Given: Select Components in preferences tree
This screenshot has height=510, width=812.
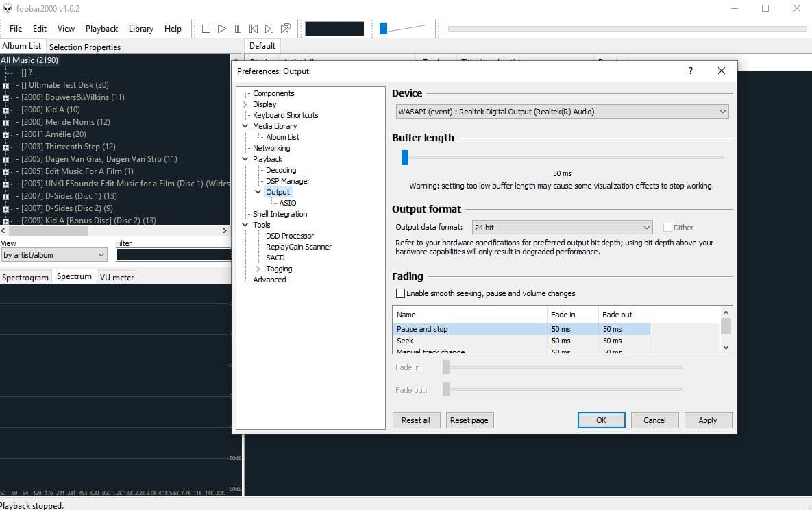Looking at the screenshot, I should pos(273,93).
